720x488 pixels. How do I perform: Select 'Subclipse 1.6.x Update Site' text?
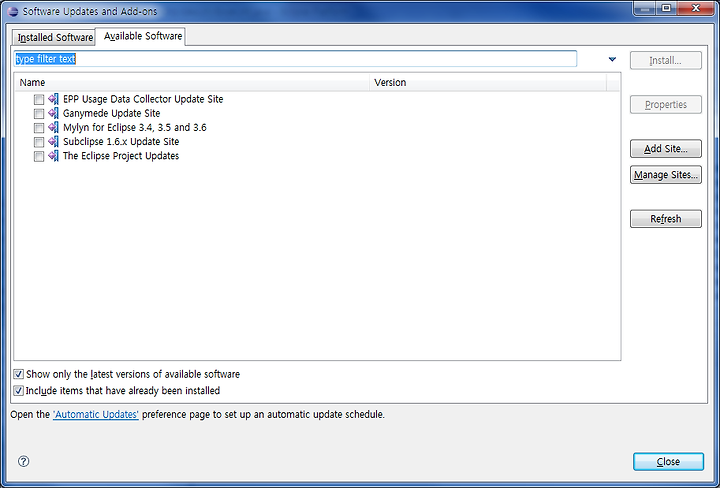pos(121,142)
